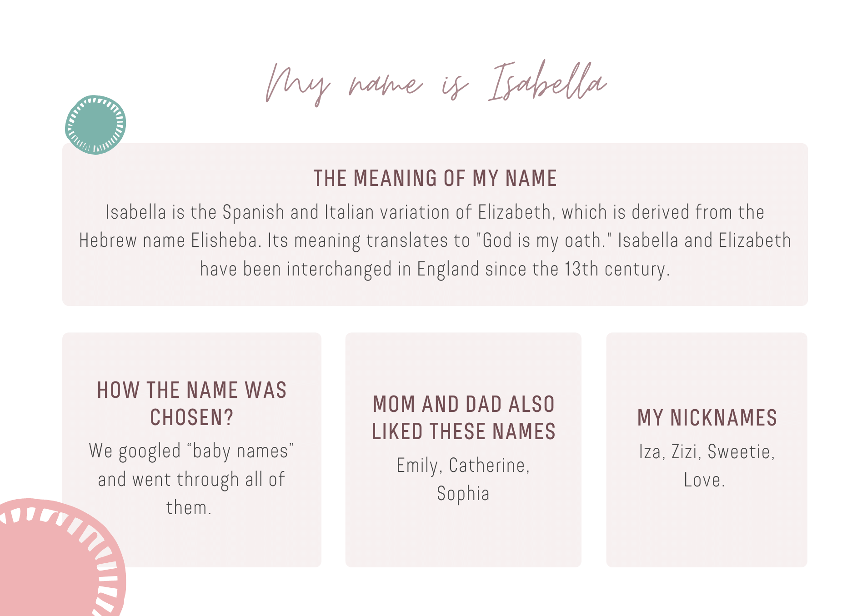
Task: Click the name 'Sophia'
Action: click(x=463, y=494)
